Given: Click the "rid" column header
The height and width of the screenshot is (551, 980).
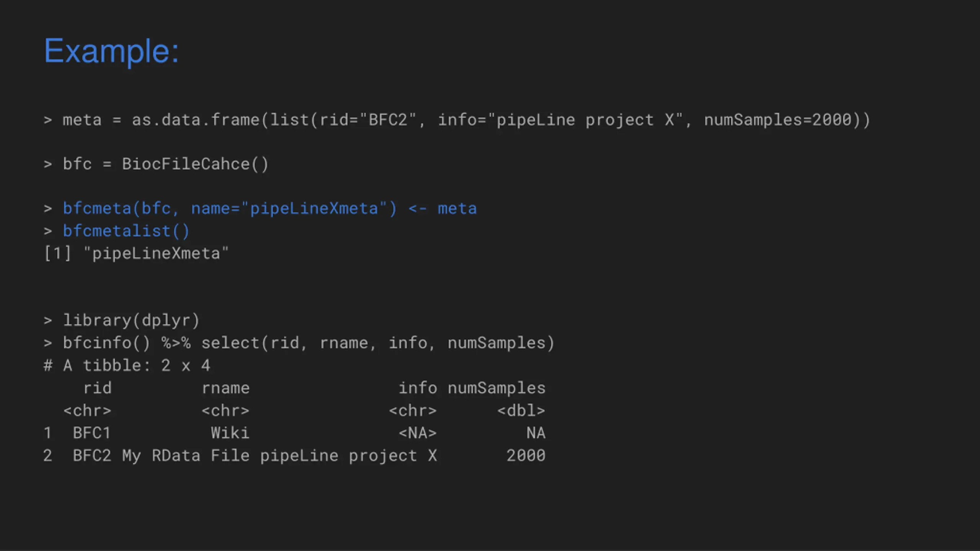Looking at the screenshot, I should 98,388.
